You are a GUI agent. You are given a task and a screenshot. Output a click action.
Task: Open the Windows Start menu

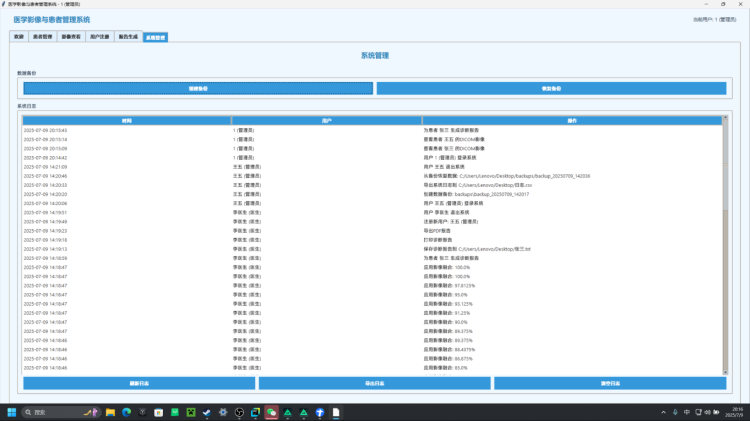13,412
